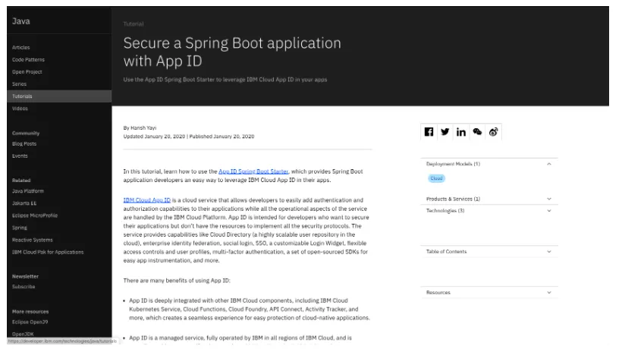
Task: Expand the Resources section
Action: click(x=548, y=292)
